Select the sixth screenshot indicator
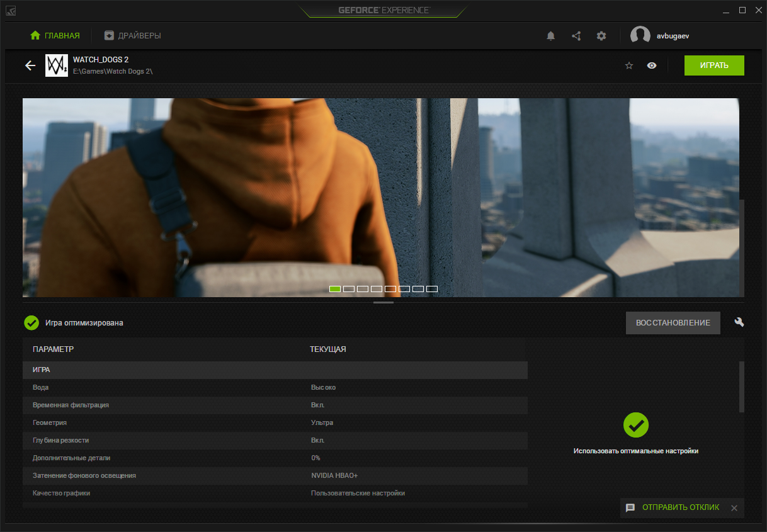Viewport: 767px width, 532px height. pos(404,289)
